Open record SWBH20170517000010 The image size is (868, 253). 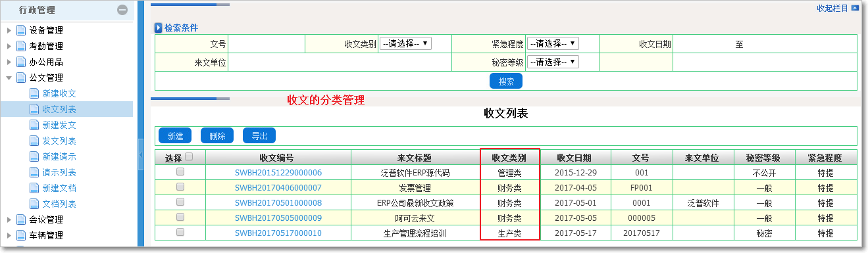pyautogui.click(x=278, y=233)
